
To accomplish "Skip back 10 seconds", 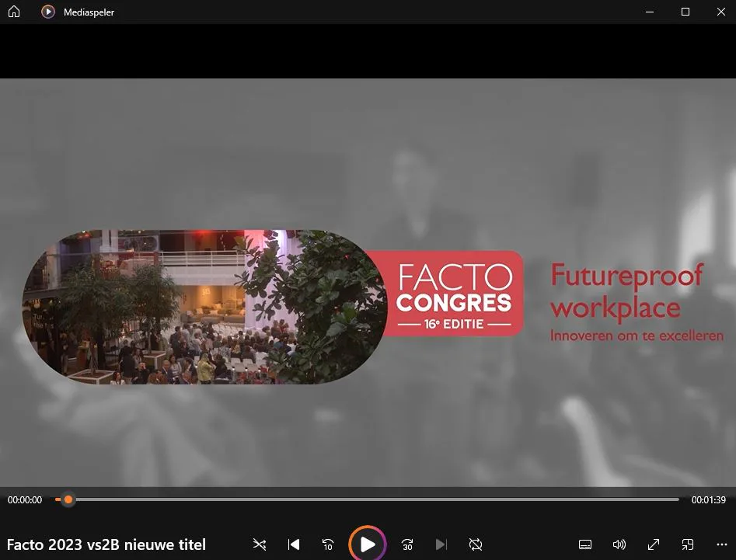I will pos(328,544).
